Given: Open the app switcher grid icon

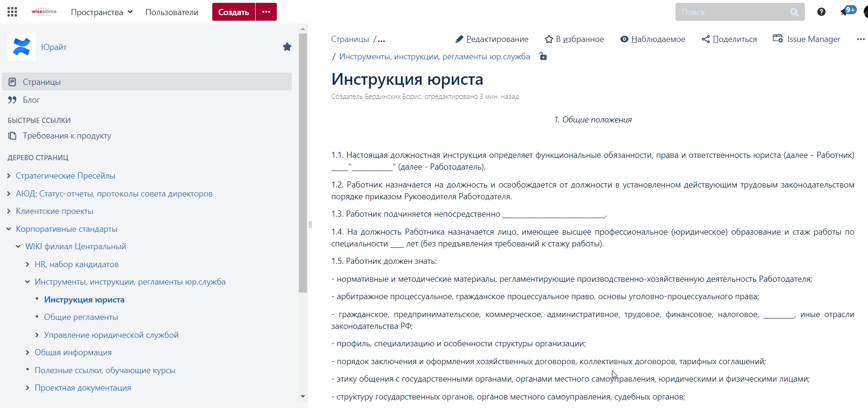Looking at the screenshot, I should tap(12, 12).
